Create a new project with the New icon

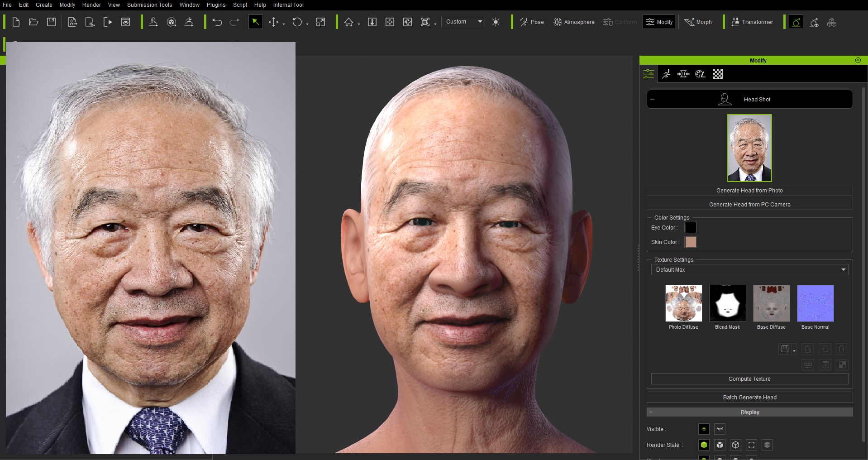pos(16,22)
